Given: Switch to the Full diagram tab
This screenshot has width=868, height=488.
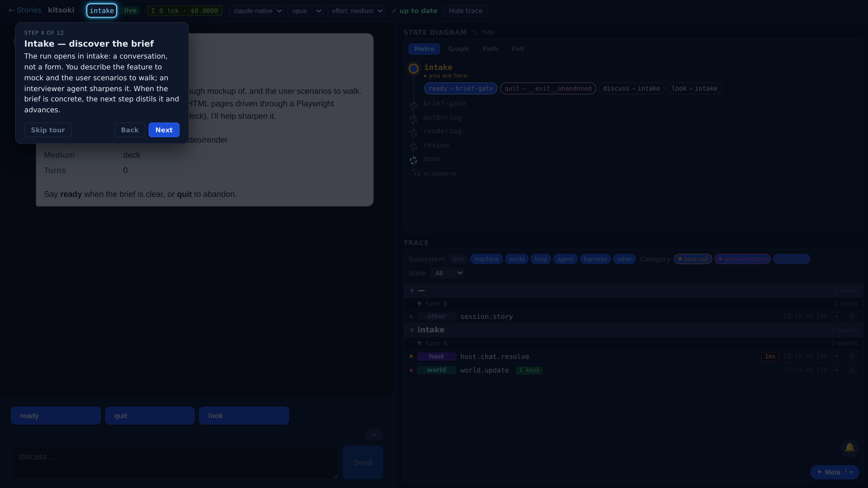Looking at the screenshot, I should pyautogui.click(x=518, y=49).
